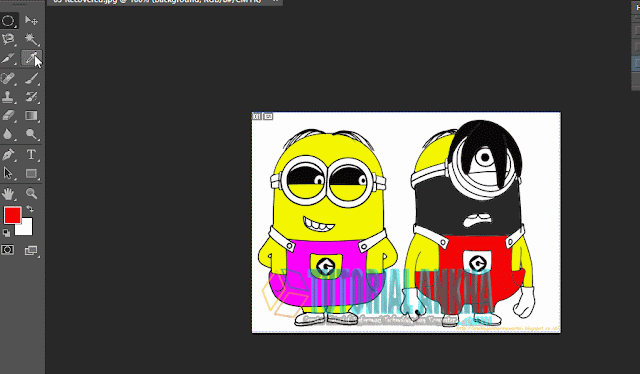Select the Gradient tool

tap(31, 116)
